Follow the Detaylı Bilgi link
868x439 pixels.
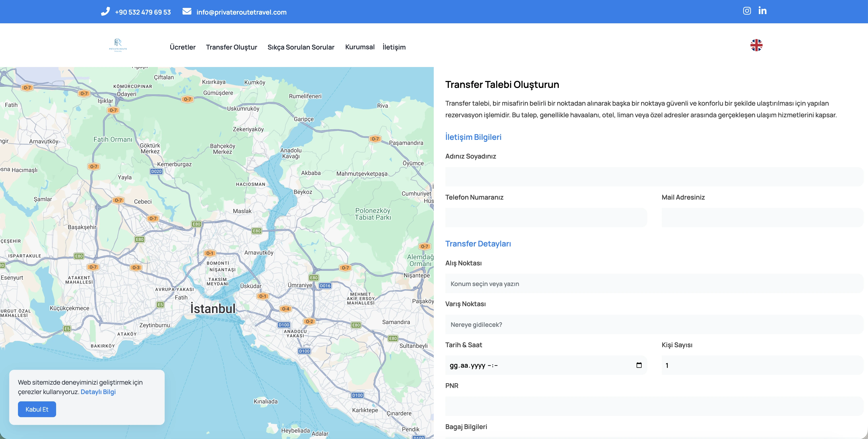tap(98, 392)
